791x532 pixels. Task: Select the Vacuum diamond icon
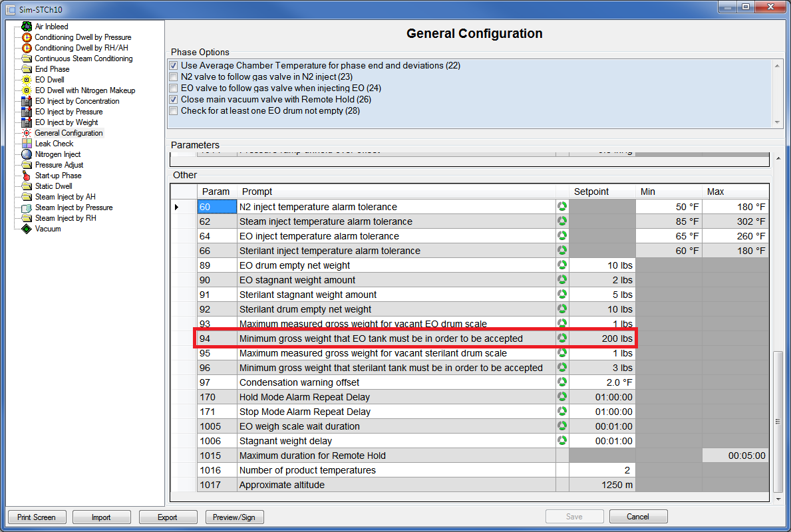coord(27,229)
